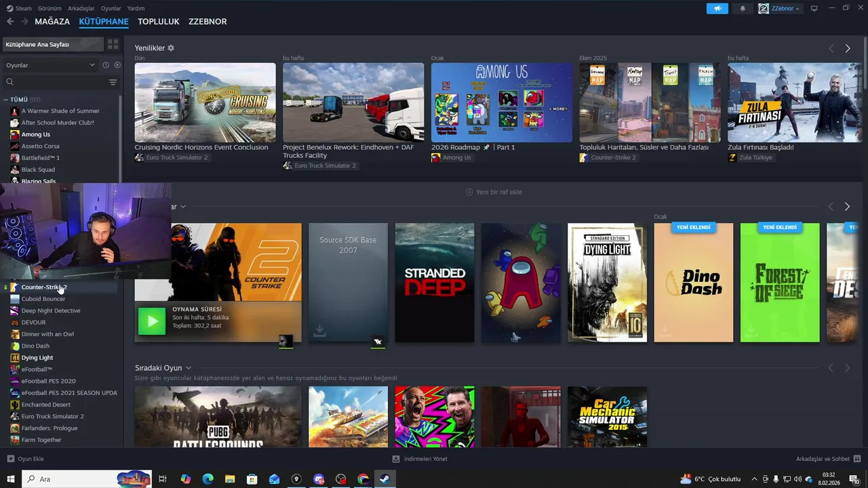The width and height of the screenshot is (868, 488).
Task: Switch to Big Picture mode monitor icon
Action: [814, 8]
